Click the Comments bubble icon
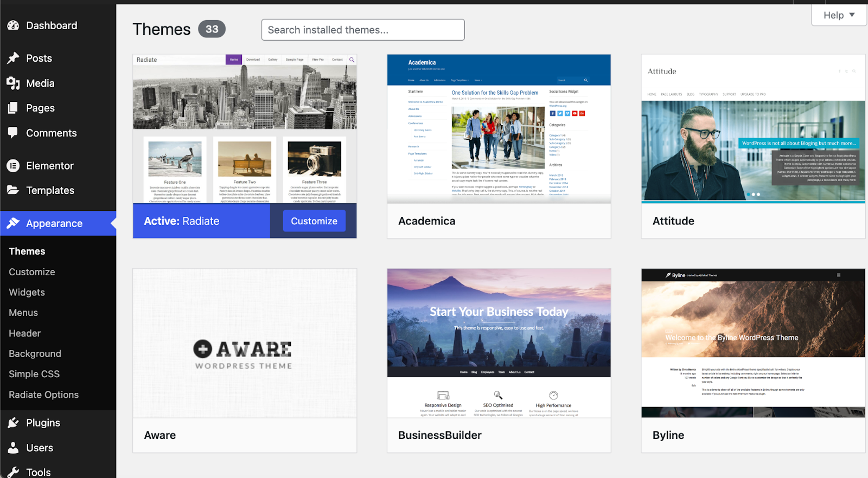The image size is (868, 478). (13, 133)
